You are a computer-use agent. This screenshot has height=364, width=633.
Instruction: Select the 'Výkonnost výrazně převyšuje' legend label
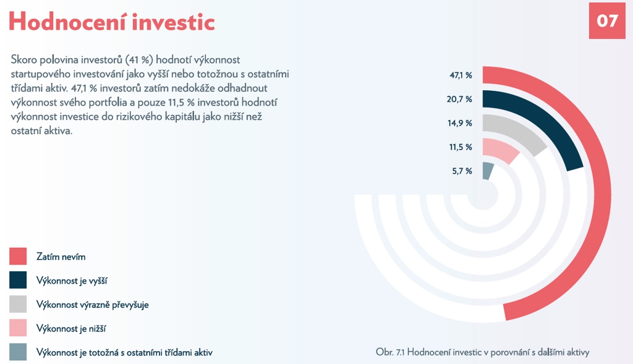point(93,305)
